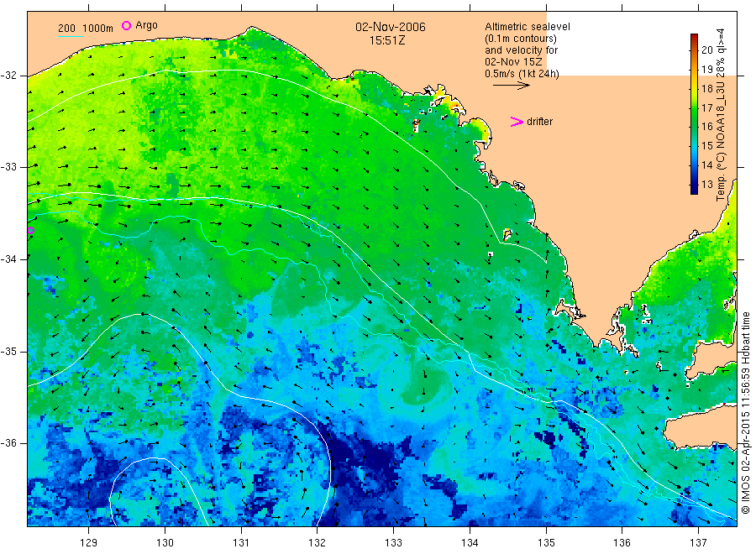Click the colorbar value 20
Viewport: 756px width, 554px height.
pyautogui.click(x=706, y=50)
